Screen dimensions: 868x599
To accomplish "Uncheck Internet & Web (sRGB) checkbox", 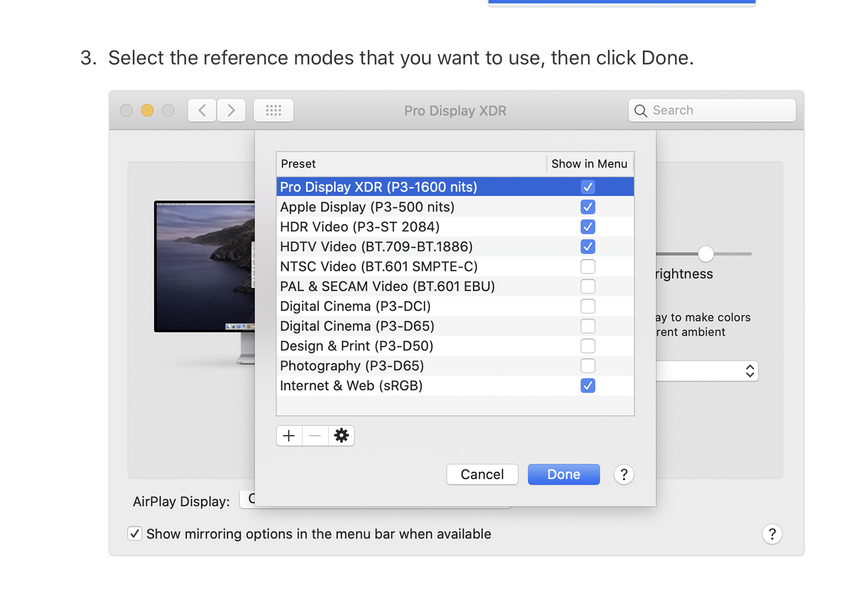I will (588, 385).
